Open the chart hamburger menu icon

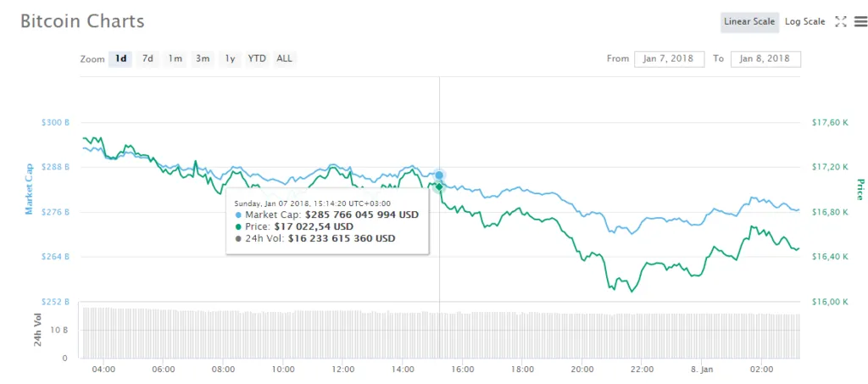point(861,21)
